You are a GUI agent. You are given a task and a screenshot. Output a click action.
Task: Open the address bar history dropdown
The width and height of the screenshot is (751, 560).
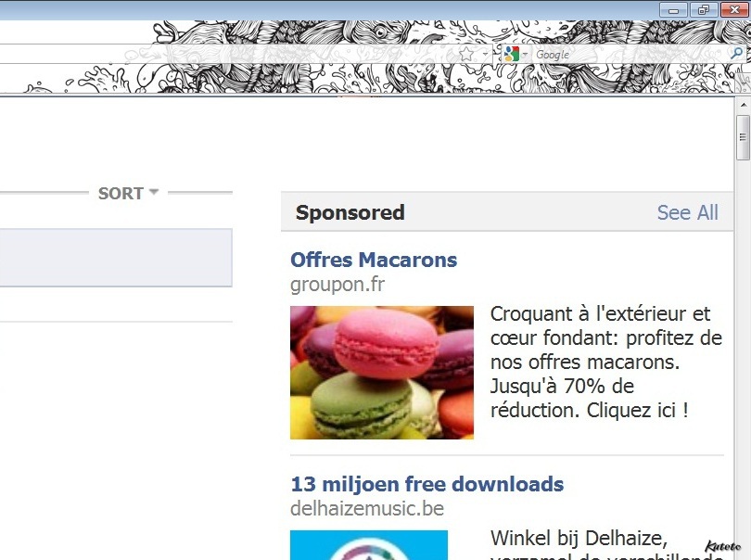pyautogui.click(x=485, y=54)
